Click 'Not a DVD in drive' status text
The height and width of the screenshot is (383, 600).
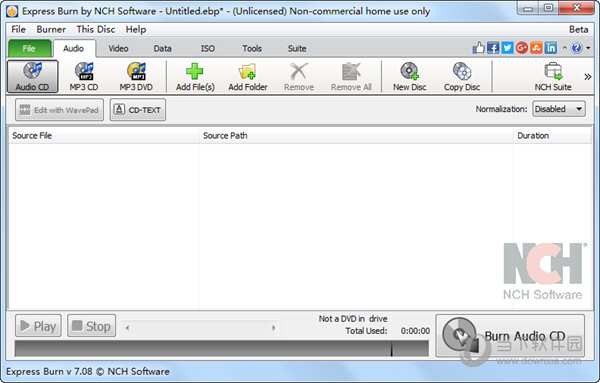353,319
